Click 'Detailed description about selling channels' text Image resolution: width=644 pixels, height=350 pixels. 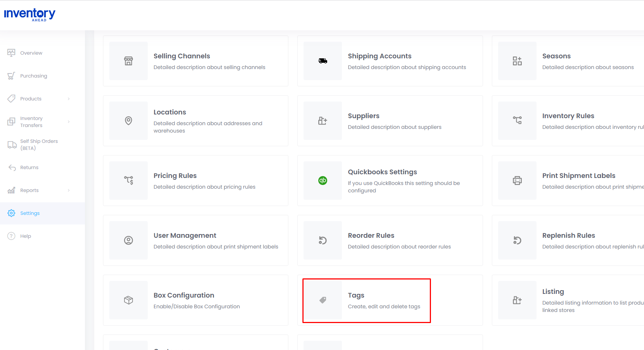209,67
